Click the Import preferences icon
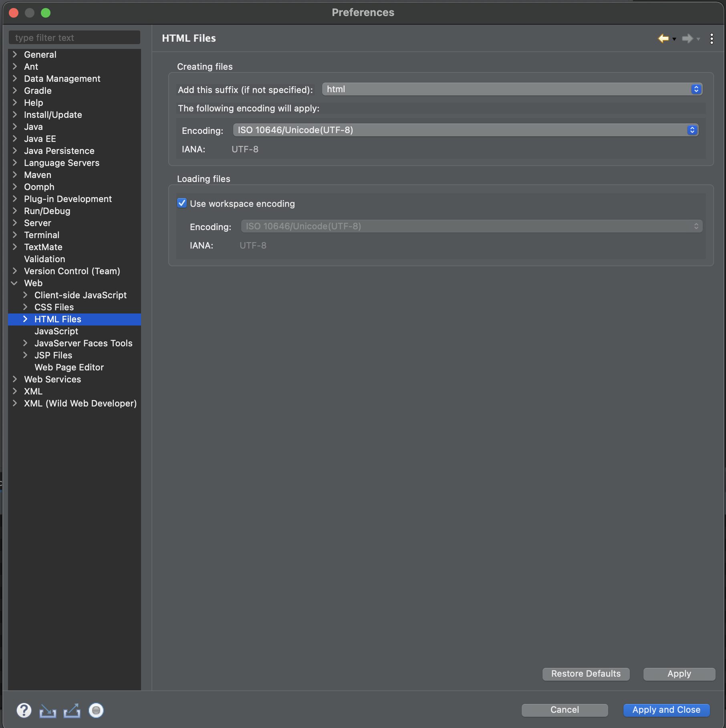This screenshot has height=728, width=726. (48, 711)
